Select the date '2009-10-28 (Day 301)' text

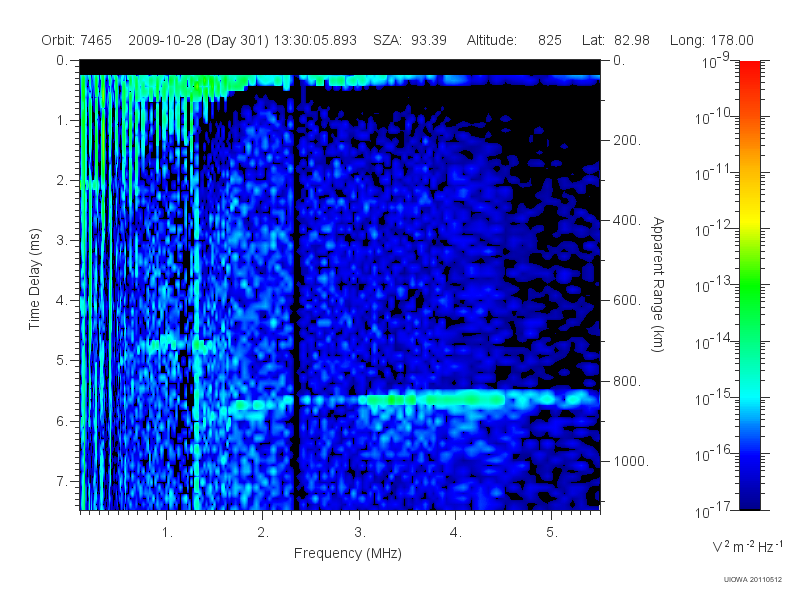coord(198,40)
